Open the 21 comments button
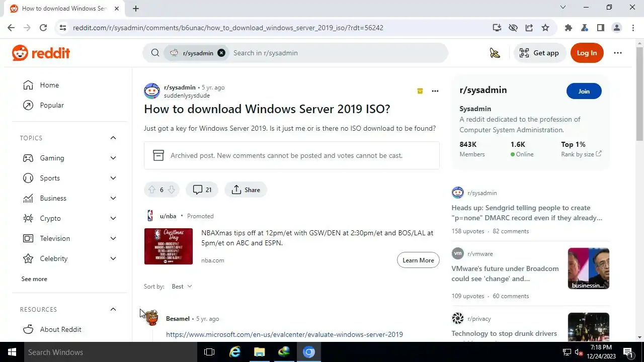644x362 pixels. (202, 190)
